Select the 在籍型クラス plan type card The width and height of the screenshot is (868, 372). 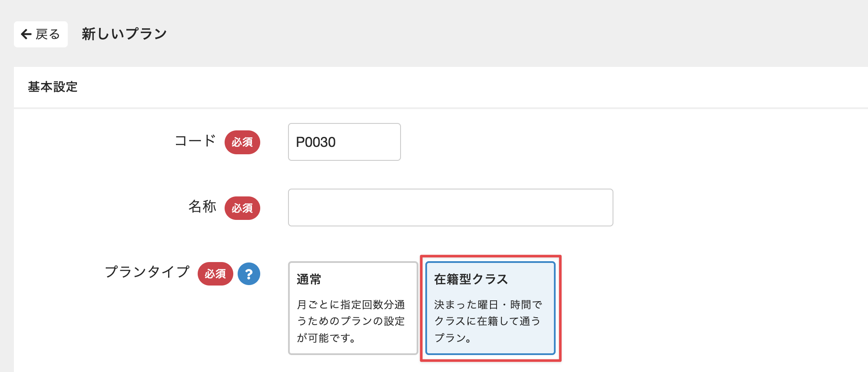pyautogui.click(x=490, y=308)
